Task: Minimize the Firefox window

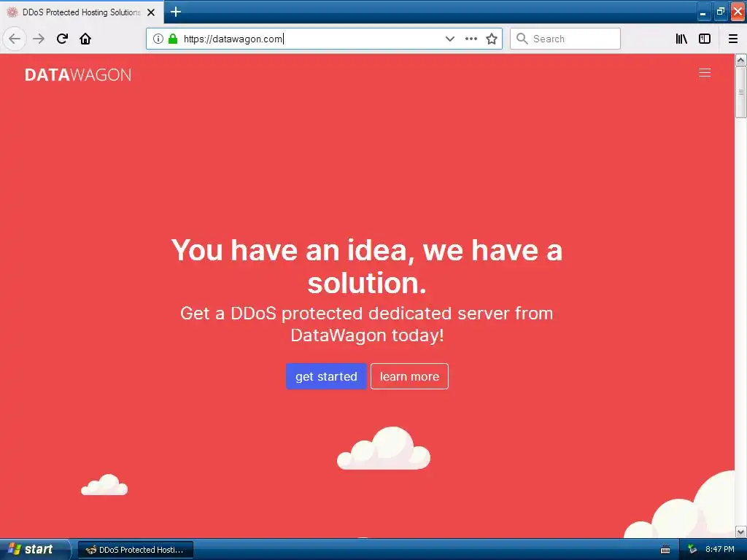Action: pos(703,12)
